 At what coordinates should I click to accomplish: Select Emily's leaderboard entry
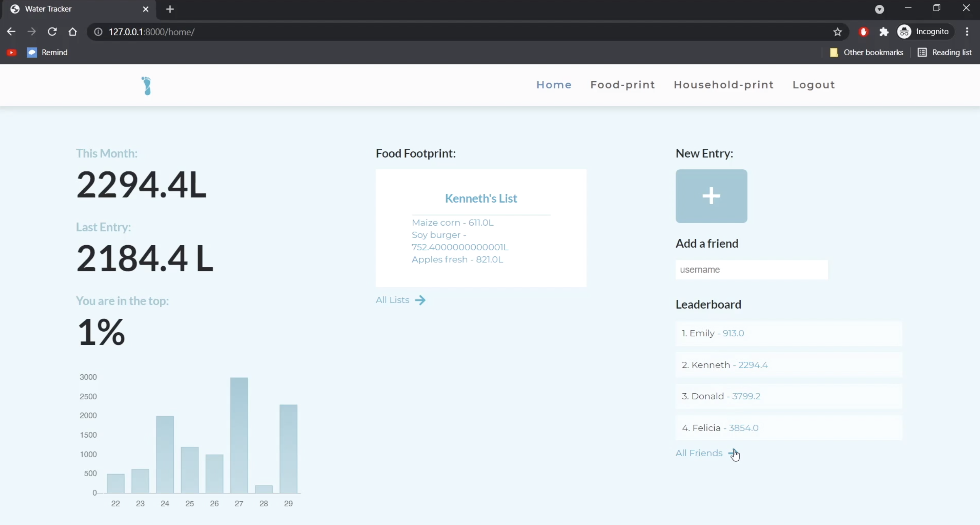coord(788,333)
